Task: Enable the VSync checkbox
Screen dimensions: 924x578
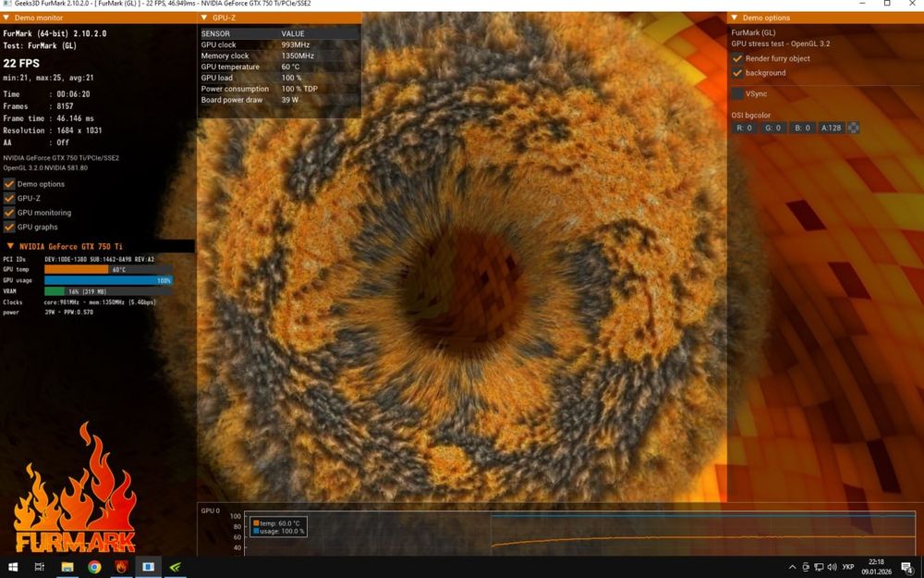Action: click(x=737, y=93)
